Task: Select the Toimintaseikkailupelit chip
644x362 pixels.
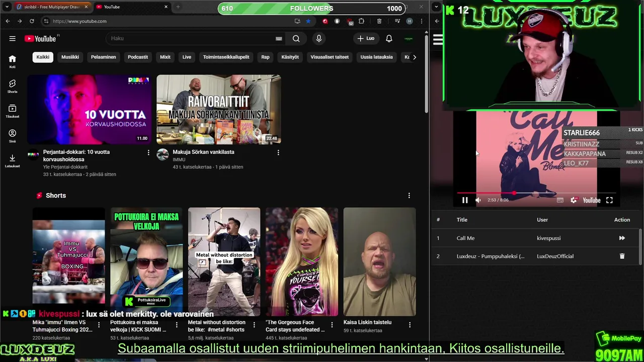Action: click(x=226, y=57)
